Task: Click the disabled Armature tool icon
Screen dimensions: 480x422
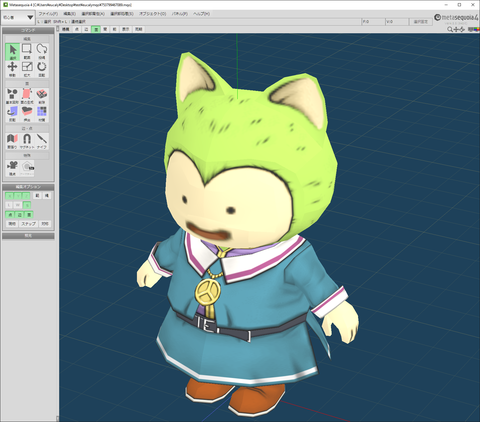Action: coord(27,168)
